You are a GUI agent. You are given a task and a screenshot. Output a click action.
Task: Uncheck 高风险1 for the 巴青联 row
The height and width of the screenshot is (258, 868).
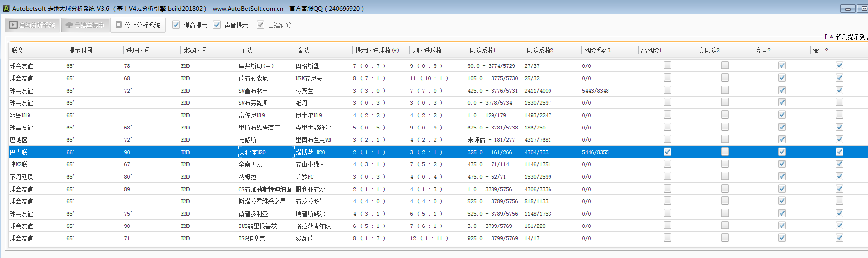667,152
